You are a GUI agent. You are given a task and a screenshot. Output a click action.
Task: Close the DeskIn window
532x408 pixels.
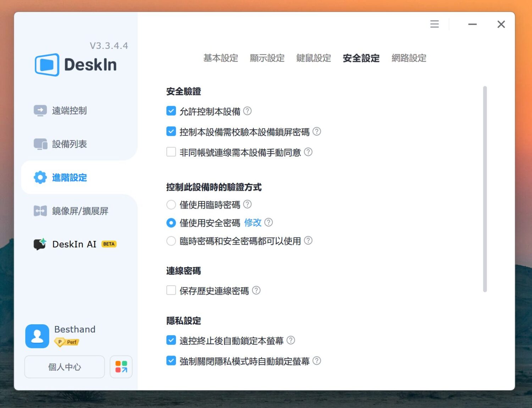[x=501, y=24]
